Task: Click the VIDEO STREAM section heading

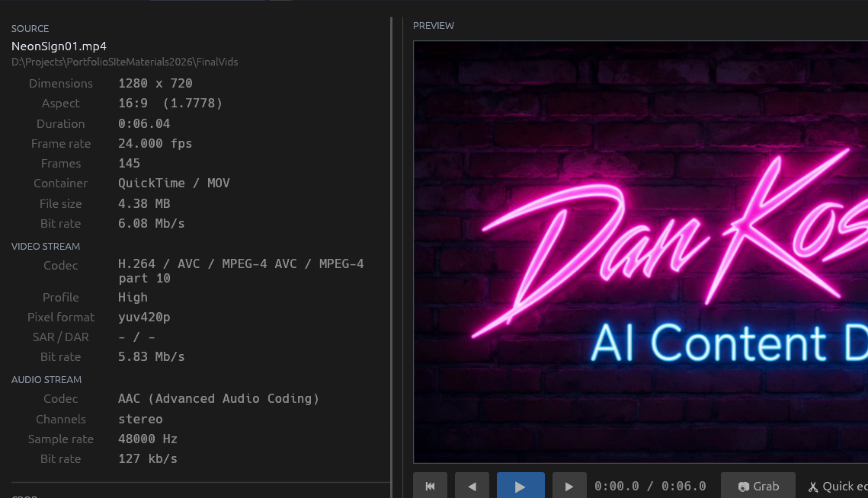Action: coord(46,246)
